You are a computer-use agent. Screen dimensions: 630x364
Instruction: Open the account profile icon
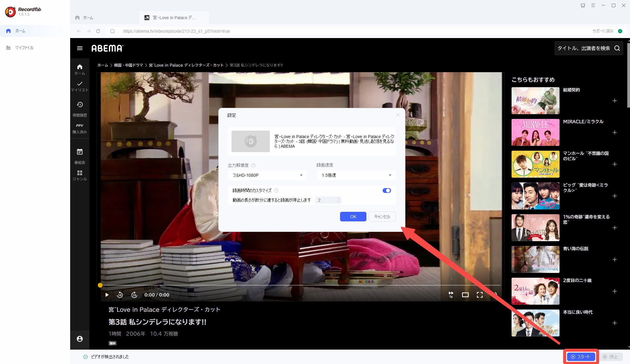80,339
